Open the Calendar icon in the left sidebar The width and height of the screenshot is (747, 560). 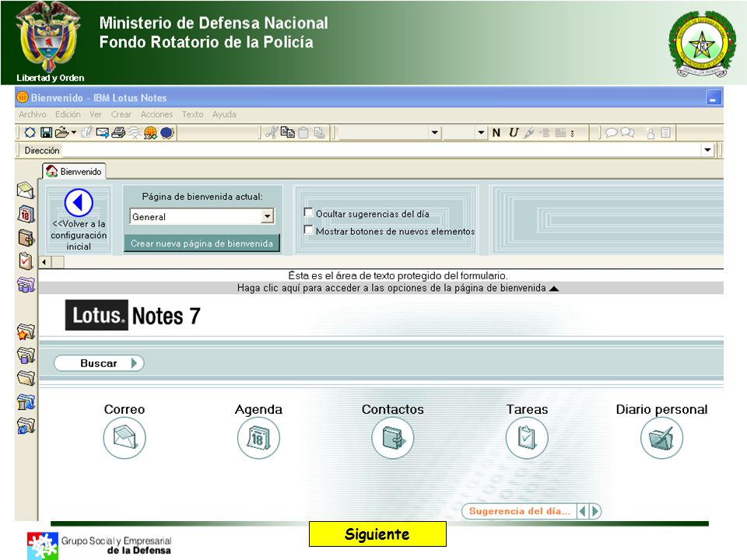pos(26,215)
